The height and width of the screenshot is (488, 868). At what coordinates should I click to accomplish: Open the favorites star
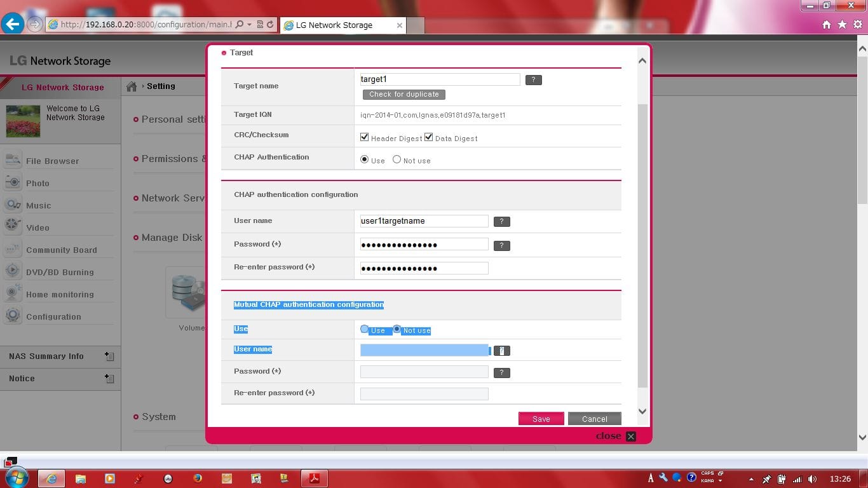(842, 25)
